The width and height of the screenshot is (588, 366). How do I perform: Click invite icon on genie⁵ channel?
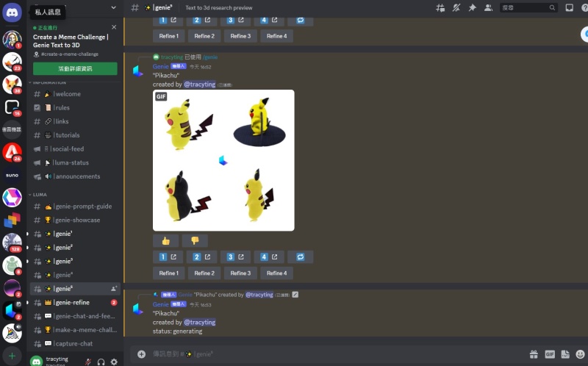[114, 288]
